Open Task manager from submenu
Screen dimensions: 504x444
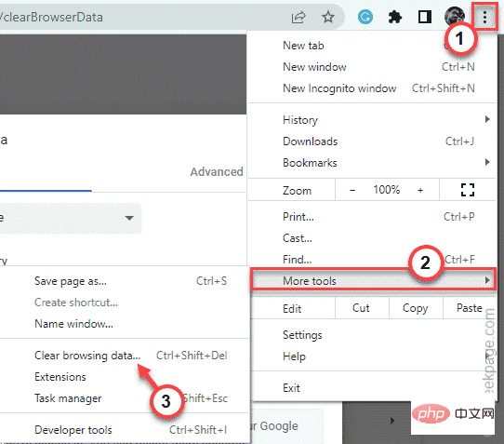[x=125, y=398]
